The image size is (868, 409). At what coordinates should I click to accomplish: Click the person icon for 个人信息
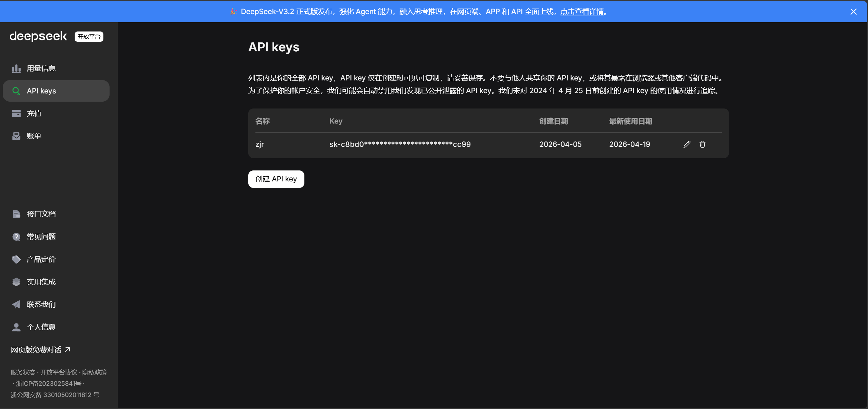[x=16, y=327]
